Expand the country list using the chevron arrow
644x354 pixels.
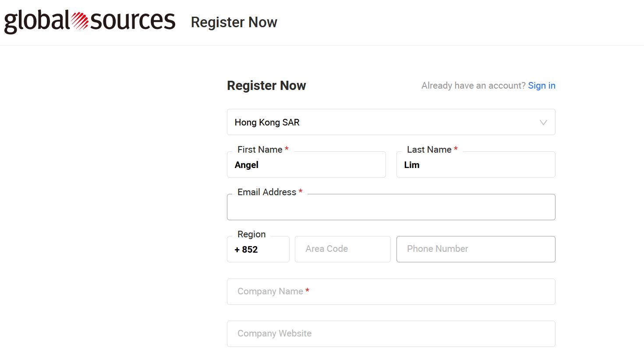pyautogui.click(x=543, y=122)
